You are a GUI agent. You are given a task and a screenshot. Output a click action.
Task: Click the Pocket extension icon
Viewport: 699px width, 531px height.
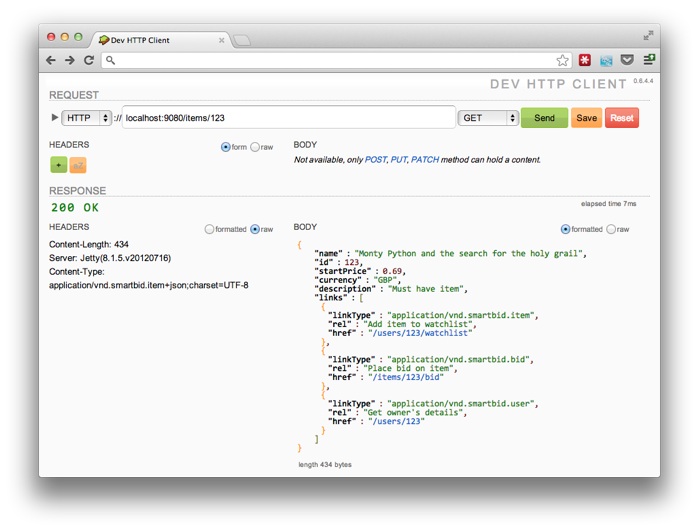click(x=627, y=60)
